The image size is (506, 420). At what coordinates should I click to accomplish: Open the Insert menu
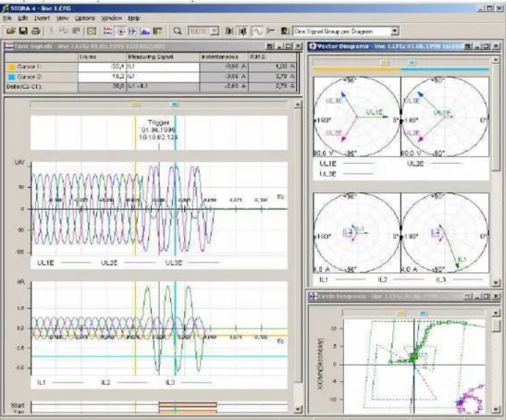pos(42,19)
